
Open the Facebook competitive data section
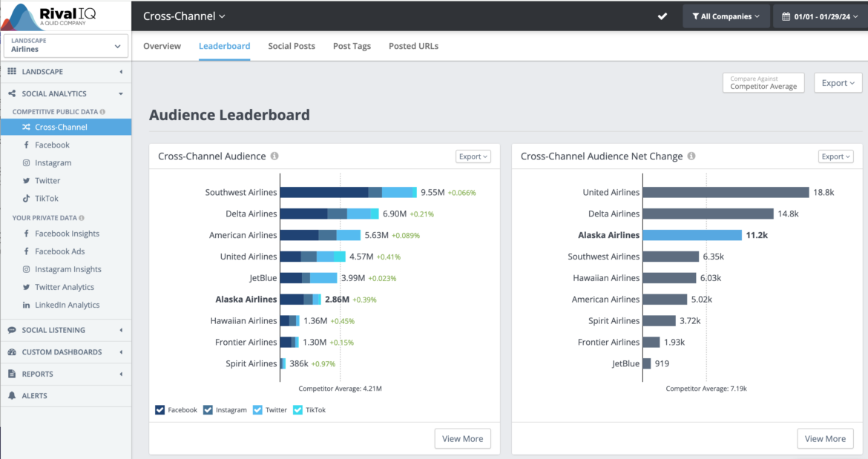[50, 145]
